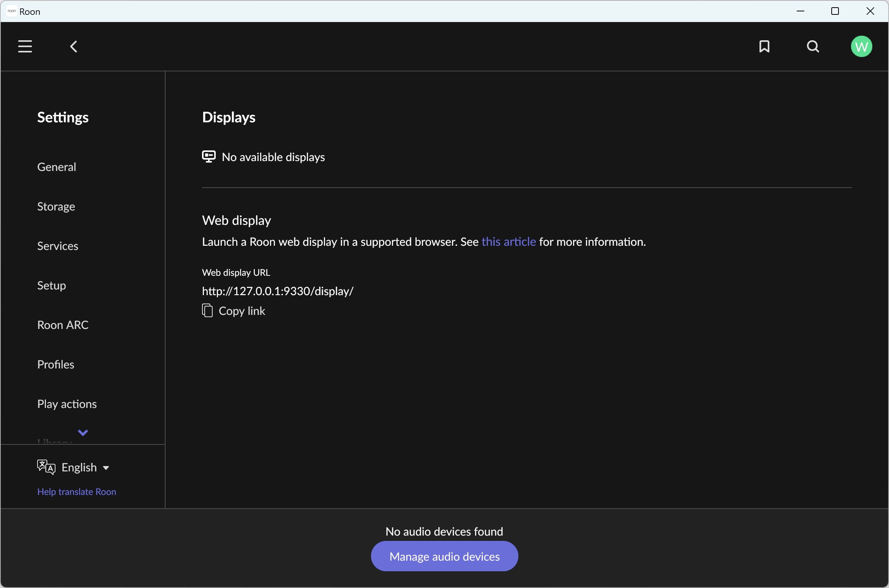Click the 'No audio devices found' message
The height and width of the screenshot is (588, 889).
(444, 531)
